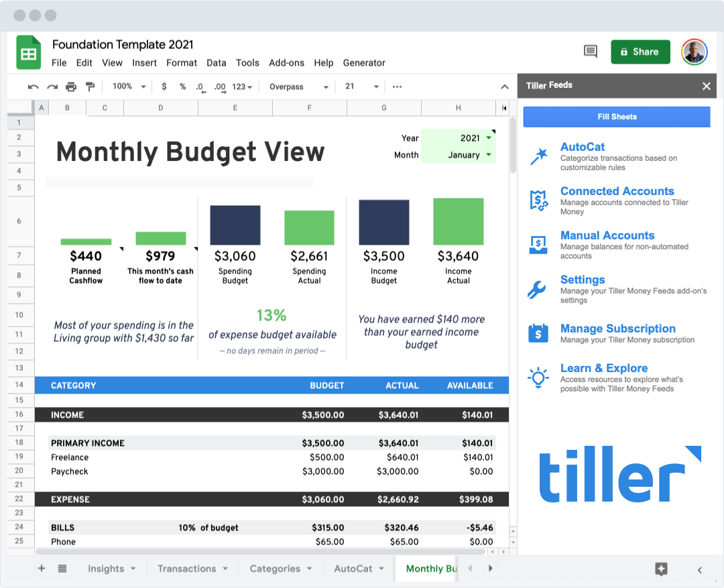Open the Transactions tab menu arrow

coord(225,569)
